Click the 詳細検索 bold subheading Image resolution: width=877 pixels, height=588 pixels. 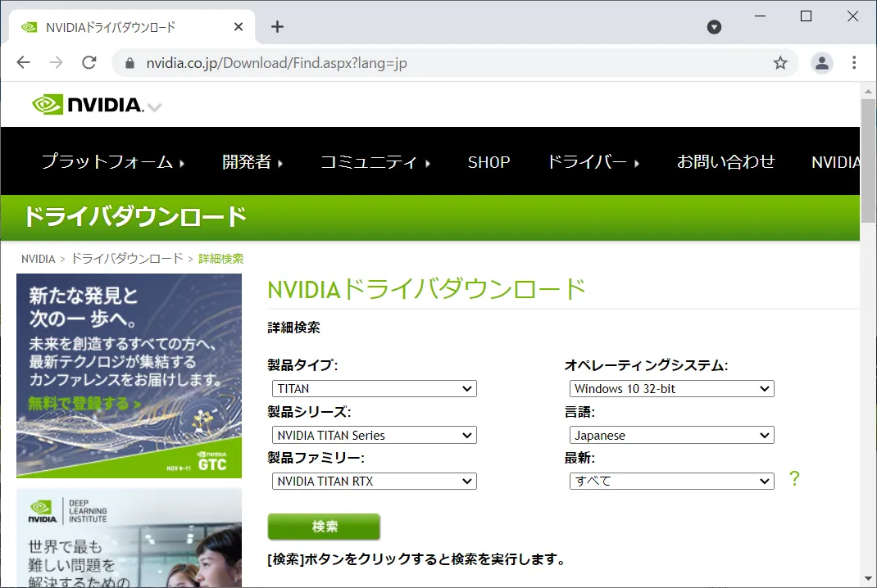293,328
